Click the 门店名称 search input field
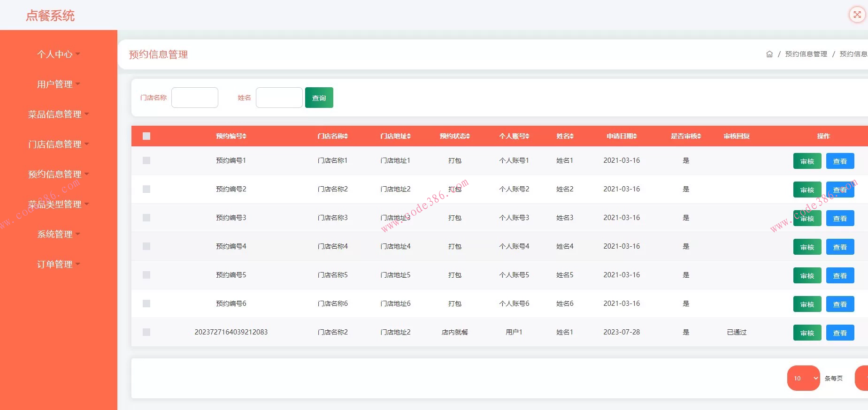Viewport: 868px width, 410px height. point(195,98)
